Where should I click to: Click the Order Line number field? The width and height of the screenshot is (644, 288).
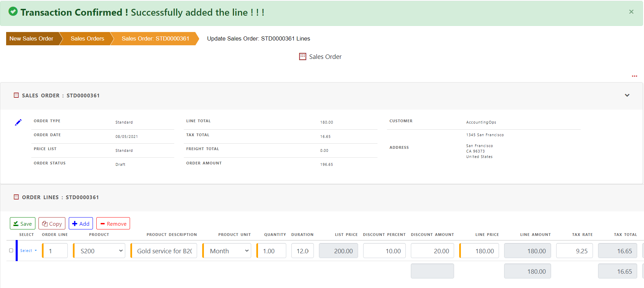[x=55, y=251]
